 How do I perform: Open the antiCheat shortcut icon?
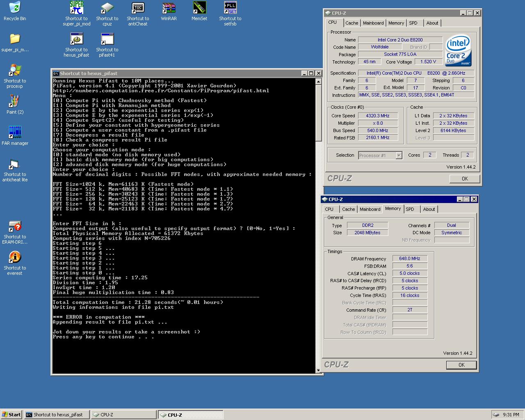138,7
